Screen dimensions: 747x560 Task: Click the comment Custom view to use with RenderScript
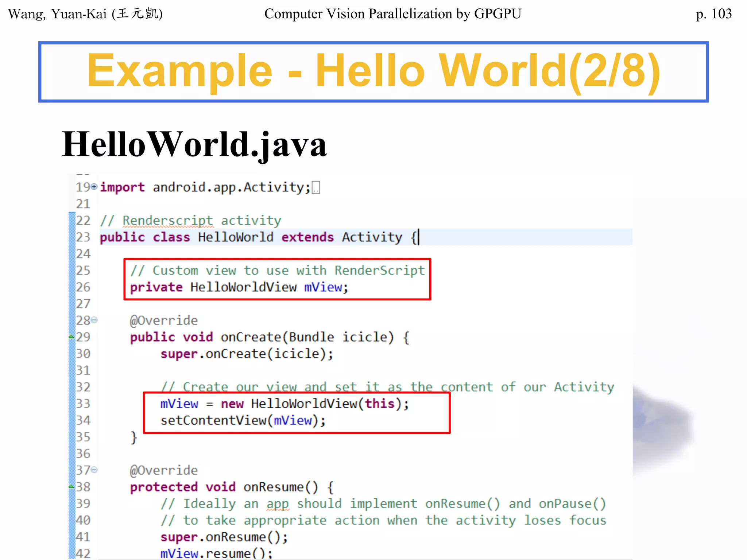(278, 271)
